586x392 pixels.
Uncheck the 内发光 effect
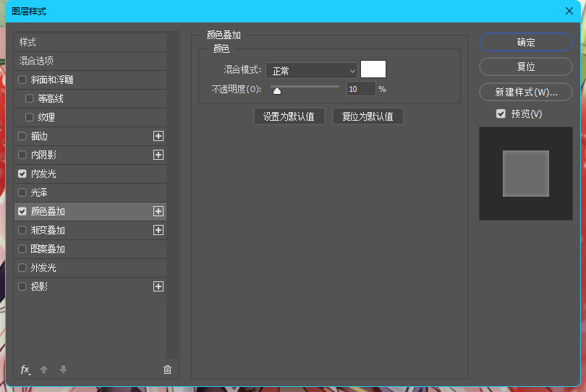(22, 174)
